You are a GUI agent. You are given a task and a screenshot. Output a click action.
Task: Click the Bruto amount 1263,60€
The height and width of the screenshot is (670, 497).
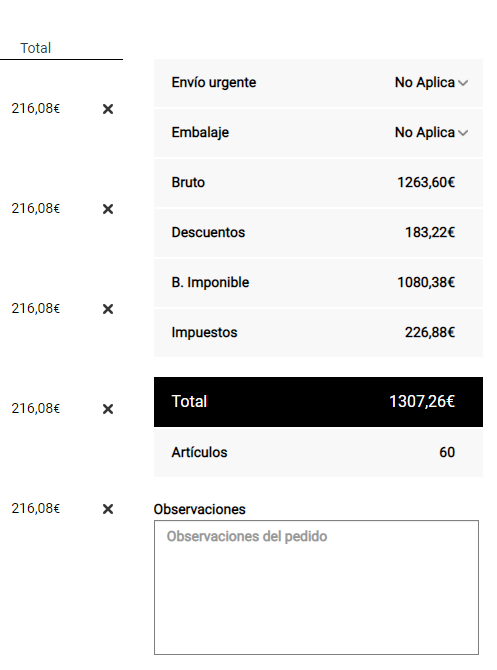(x=426, y=182)
